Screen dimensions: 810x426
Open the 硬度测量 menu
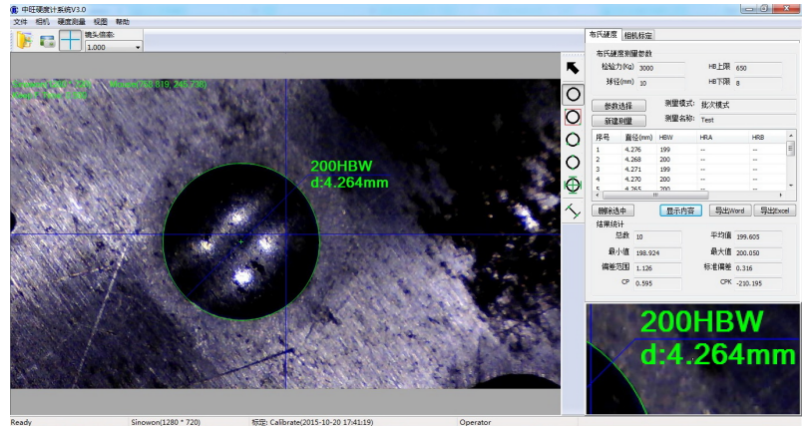coord(72,21)
